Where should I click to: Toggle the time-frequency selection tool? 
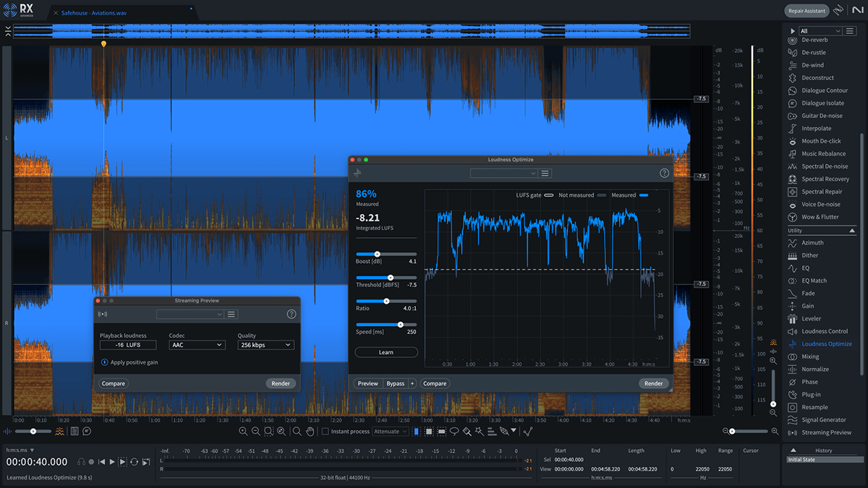(x=428, y=432)
